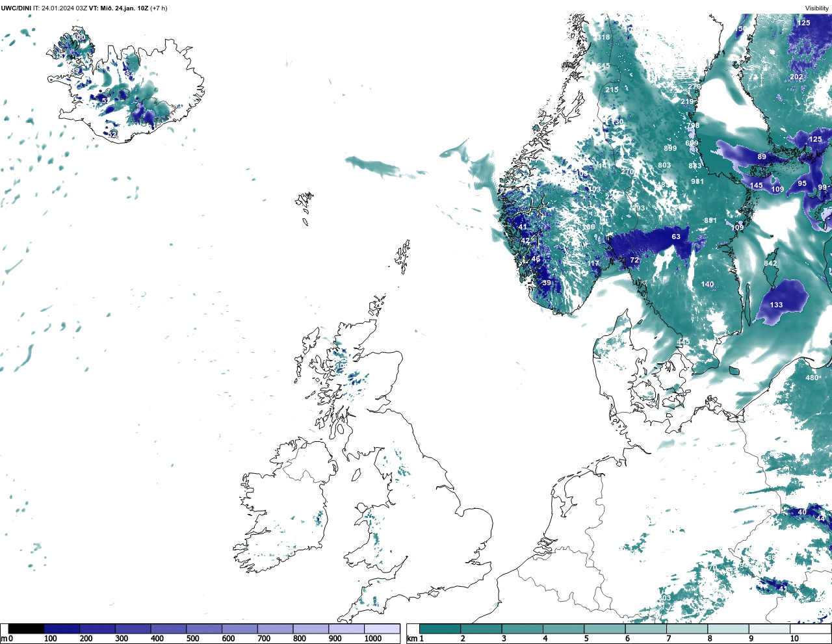Viewport: 832px width, 644px height.
Task: Select the '981' visibility value
Action: coord(697,181)
